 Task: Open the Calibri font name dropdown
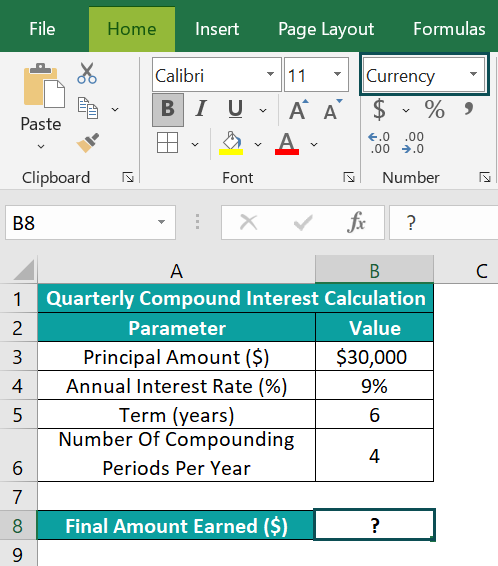click(270, 74)
